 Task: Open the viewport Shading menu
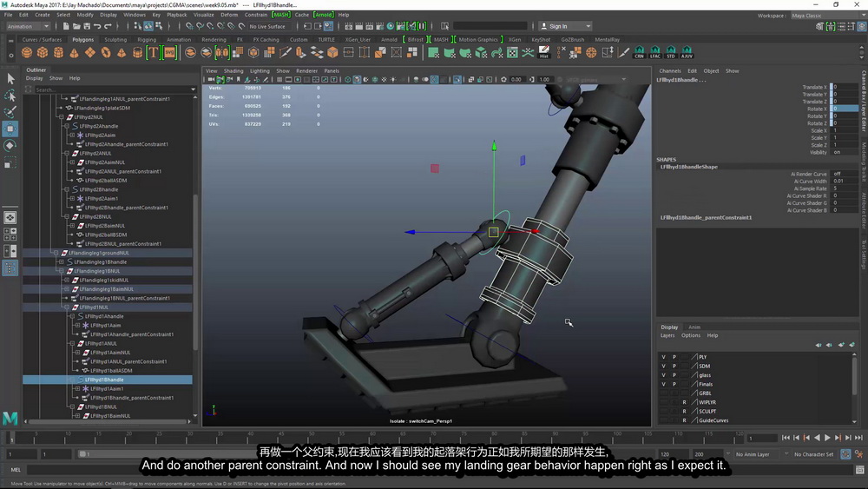tap(233, 71)
